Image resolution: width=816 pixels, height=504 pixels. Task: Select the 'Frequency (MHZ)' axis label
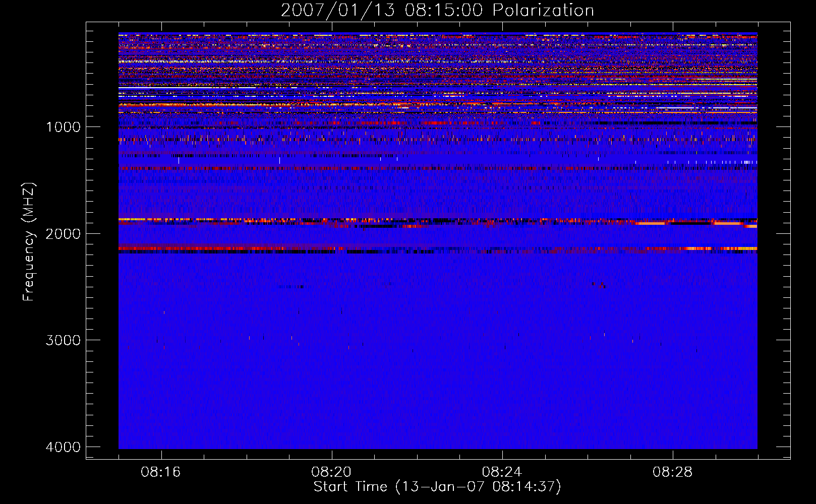[x=29, y=242]
